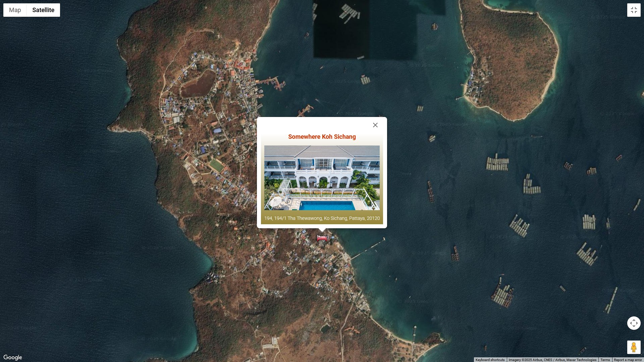The image size is (644, 362).
Task: Click the hotel pool photo thumbnail
Action: click(x=322, y=178)
